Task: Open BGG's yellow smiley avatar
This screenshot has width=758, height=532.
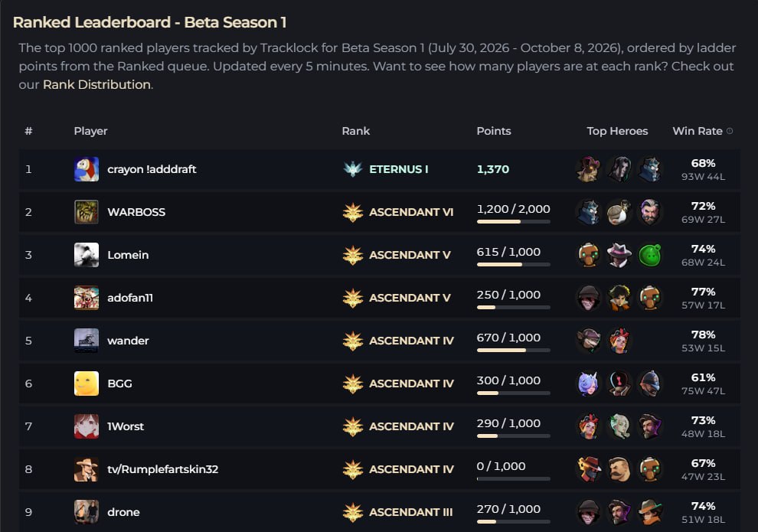Action: click(x=87, y=383)
